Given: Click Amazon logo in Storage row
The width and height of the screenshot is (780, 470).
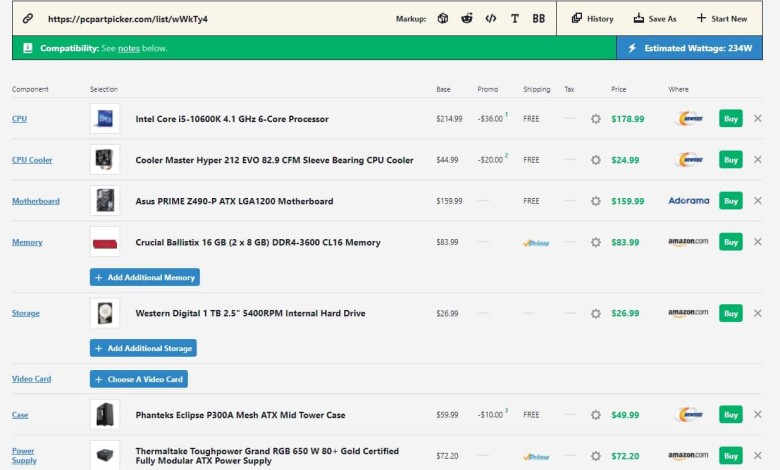Looking at the screenshot, I should [x=688, y=313].
